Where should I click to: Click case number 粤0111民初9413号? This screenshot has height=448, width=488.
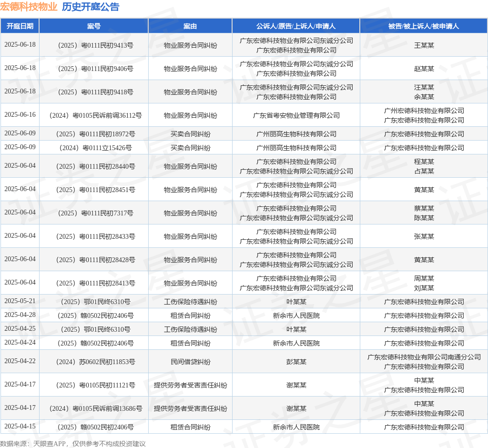[x=95, y=45]
